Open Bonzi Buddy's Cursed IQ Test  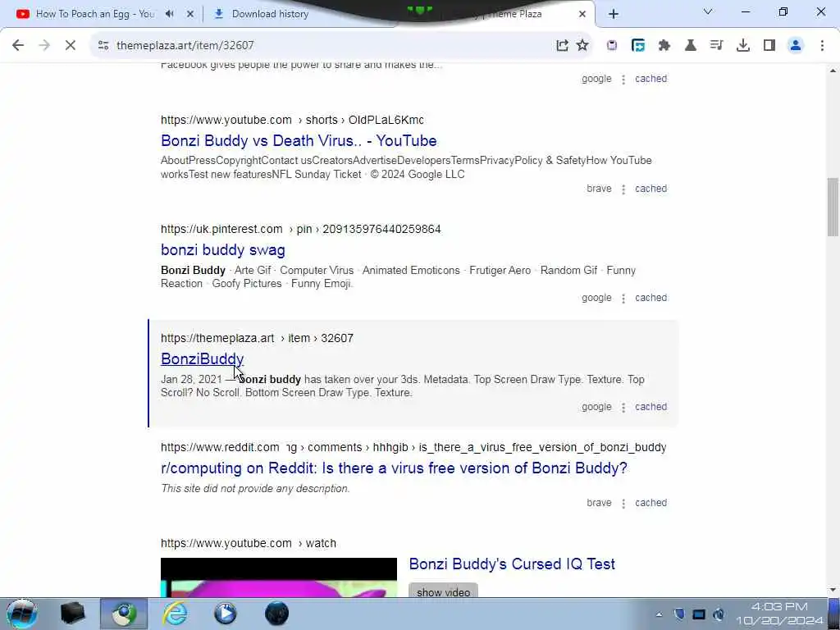(x=512, y=564)
